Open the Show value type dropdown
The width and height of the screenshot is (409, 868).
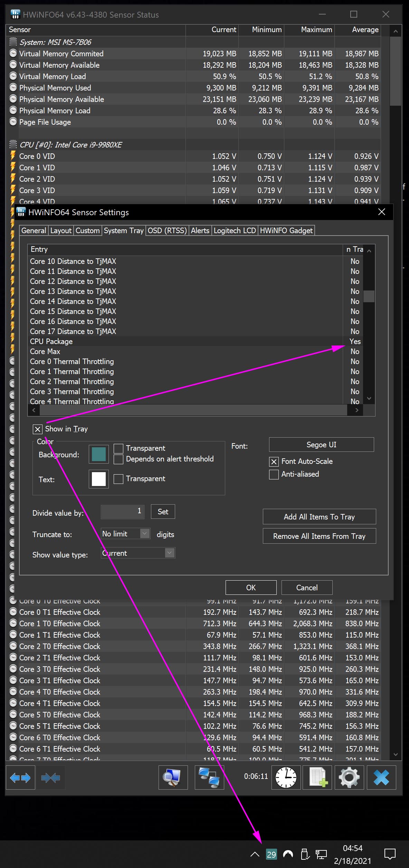tap(169, 553)
